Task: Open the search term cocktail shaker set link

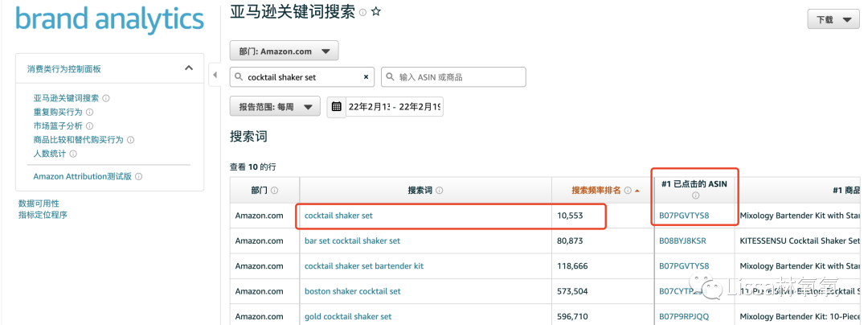Action: 339,216
